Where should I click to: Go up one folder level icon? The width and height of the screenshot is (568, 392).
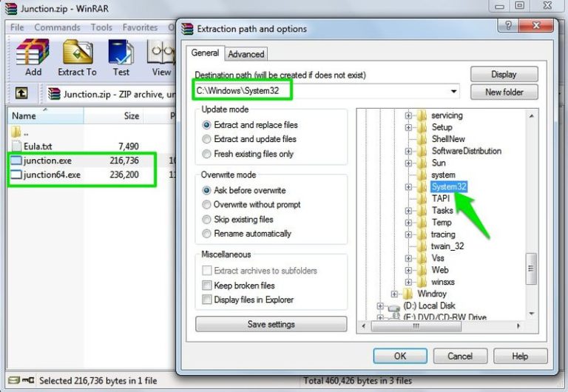21,93
